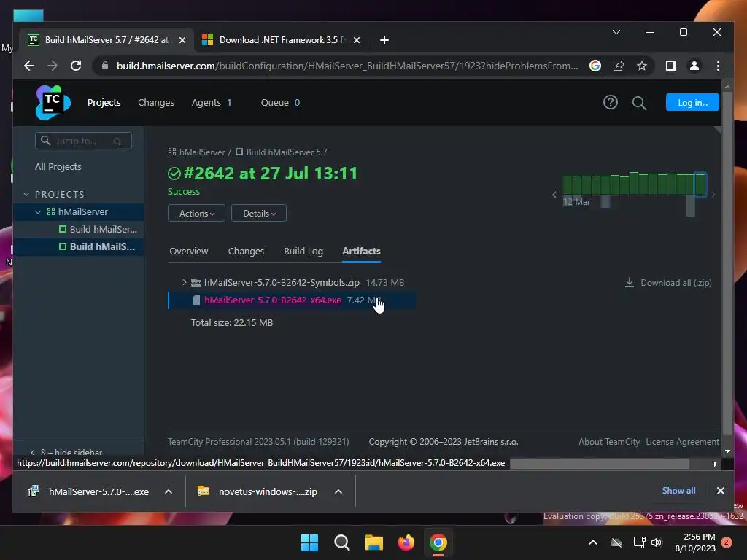
Task: Close the Download .NET Framework tab
Action: 356,40
